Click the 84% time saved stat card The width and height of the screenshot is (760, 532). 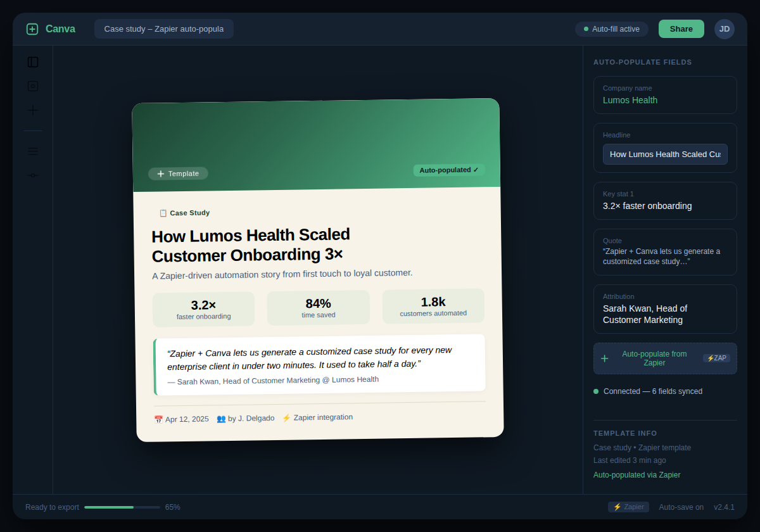pyautogui.click(x=318, y=308)
